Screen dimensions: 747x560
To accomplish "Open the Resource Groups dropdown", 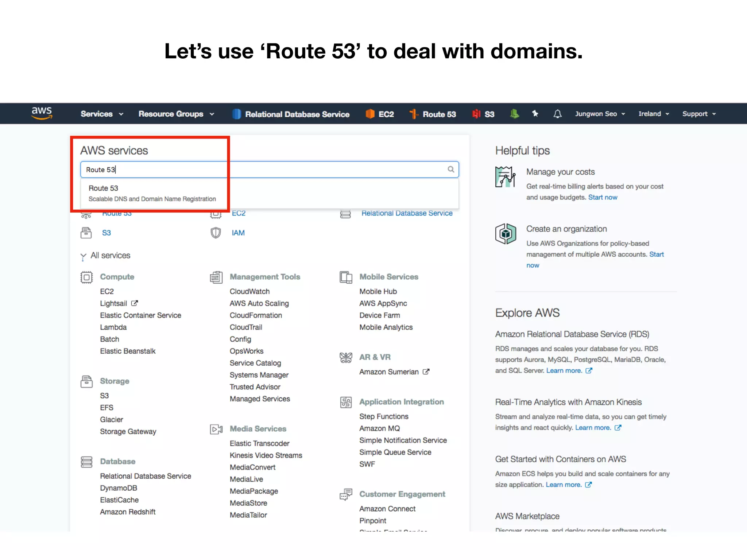I will pyautogui.click(x=177, y=114).
